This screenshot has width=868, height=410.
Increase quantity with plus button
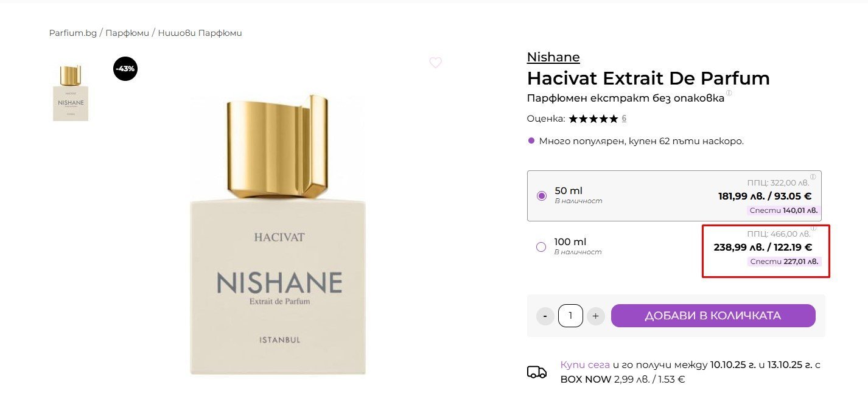coord(595,316)
